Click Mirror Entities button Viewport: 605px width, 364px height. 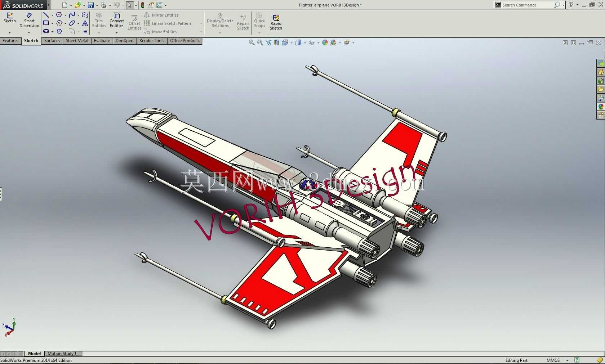click(x=161, y=15)
